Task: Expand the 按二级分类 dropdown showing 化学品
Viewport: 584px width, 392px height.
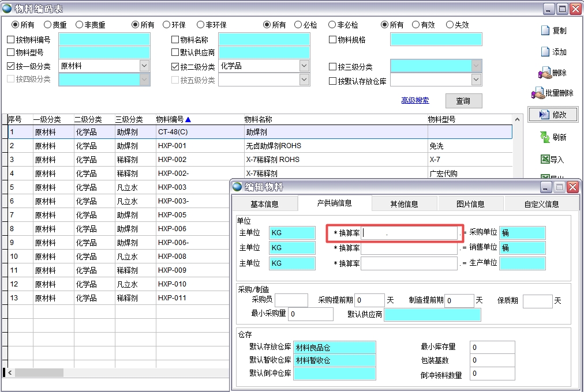Action: click(304, 66)
